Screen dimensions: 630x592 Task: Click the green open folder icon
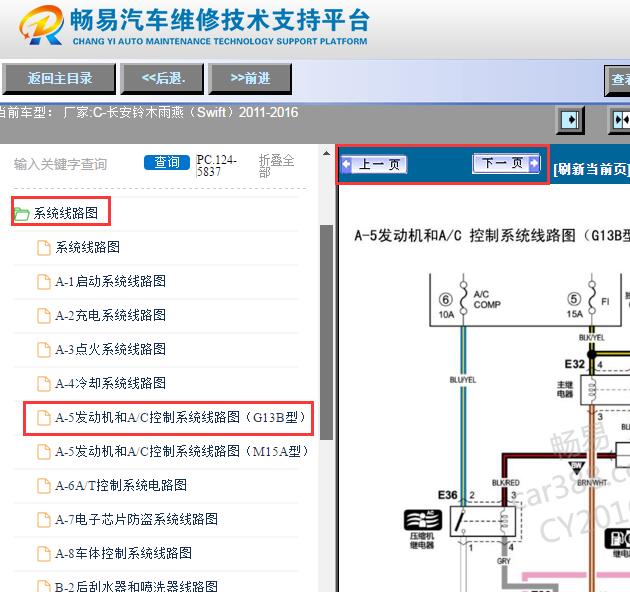coord(21,213)
